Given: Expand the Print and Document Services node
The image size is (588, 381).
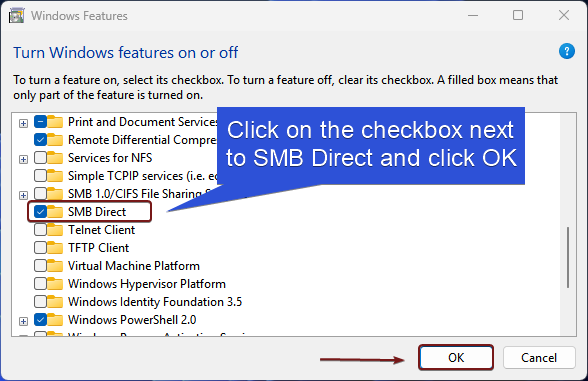Looking at the screenshot, I should pos(23,123).
